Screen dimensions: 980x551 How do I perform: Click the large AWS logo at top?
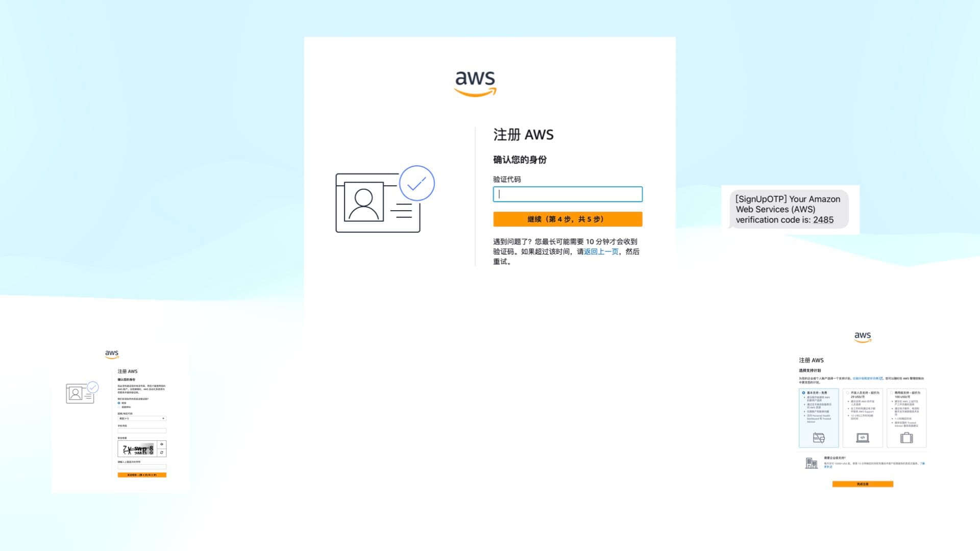pyautogui.click(x=475, y=83)
